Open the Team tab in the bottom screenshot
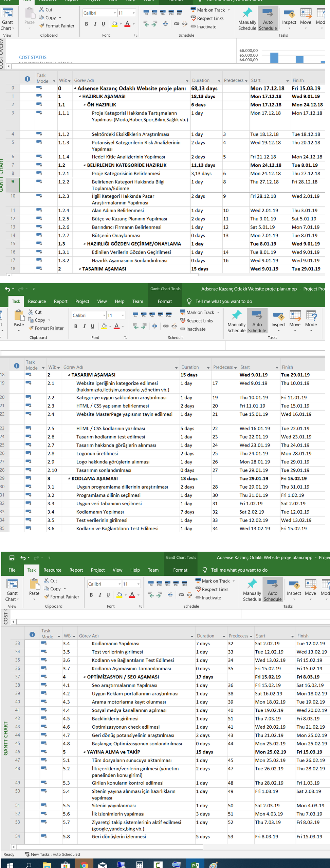Viewport: 330px width, 868px height. (x=153, y=570)
